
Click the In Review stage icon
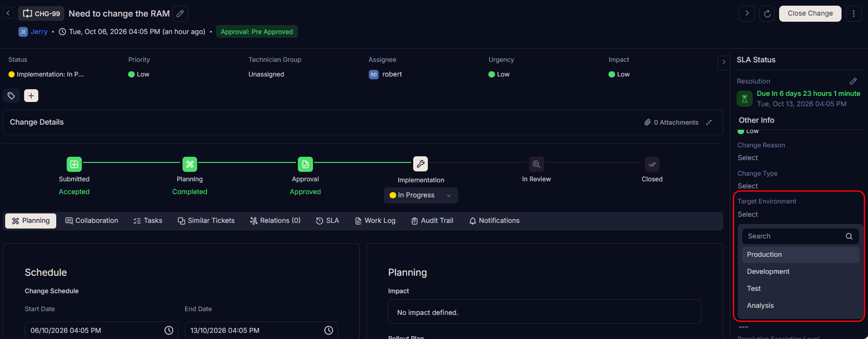click(x=537, y=164)
